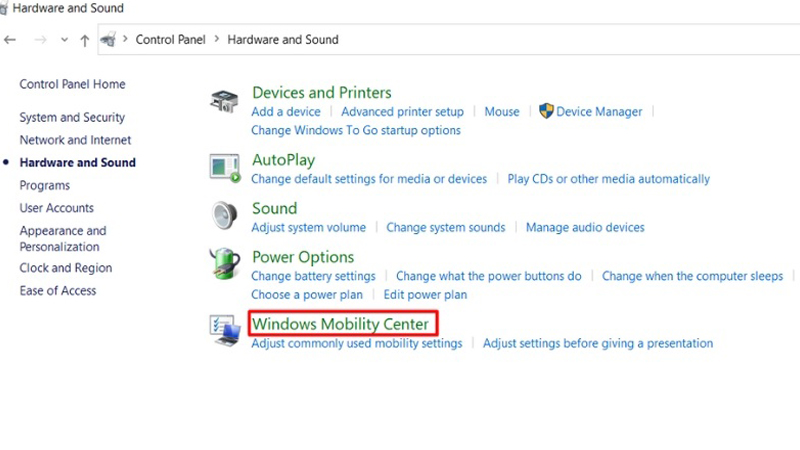Click the Devices and Printers icon
This screenshot has height=450, width=800.
point(225,102)
